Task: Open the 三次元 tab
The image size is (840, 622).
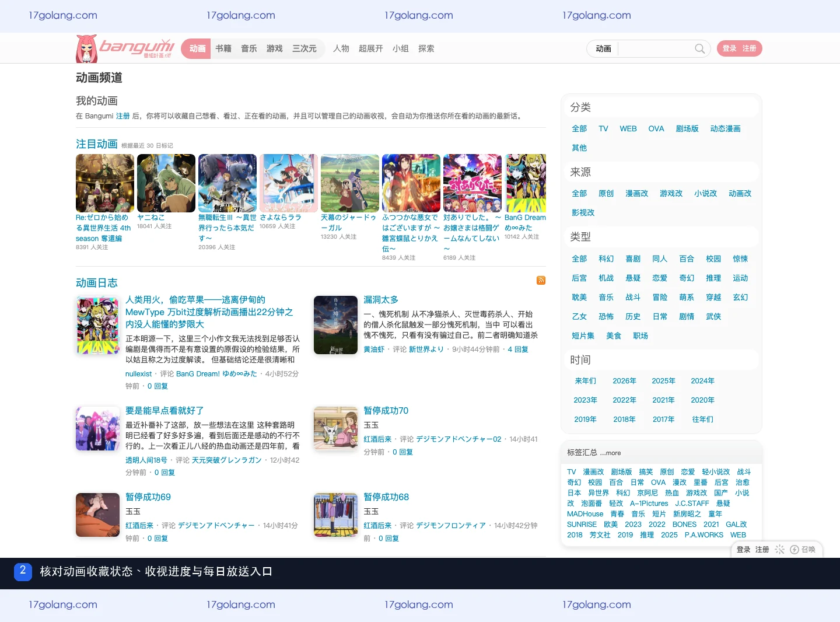Action: 304,48
